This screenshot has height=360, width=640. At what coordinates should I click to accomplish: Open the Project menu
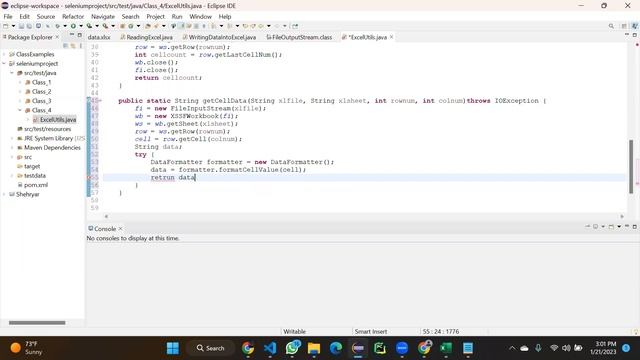[155, 16]
